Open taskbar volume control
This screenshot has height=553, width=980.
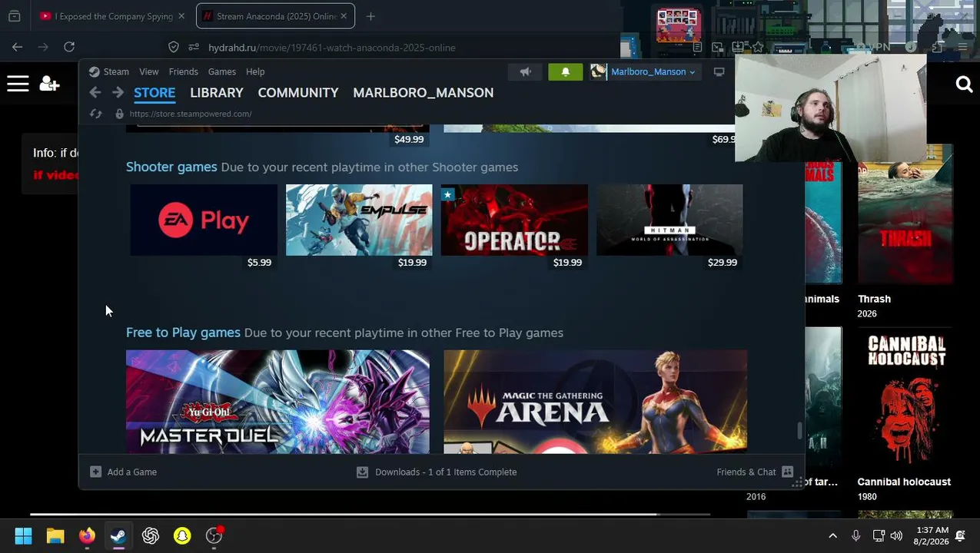point(896,536)
